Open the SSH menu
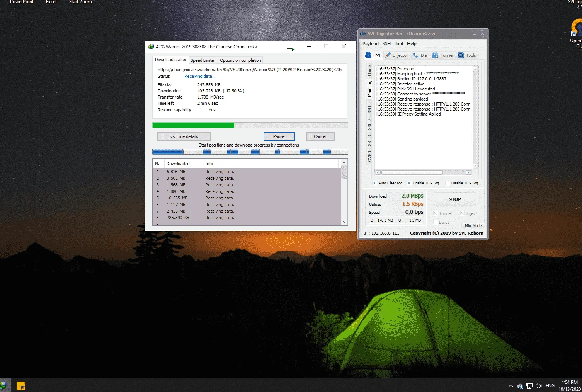This screenshot has height=392, width=582. 386,44
